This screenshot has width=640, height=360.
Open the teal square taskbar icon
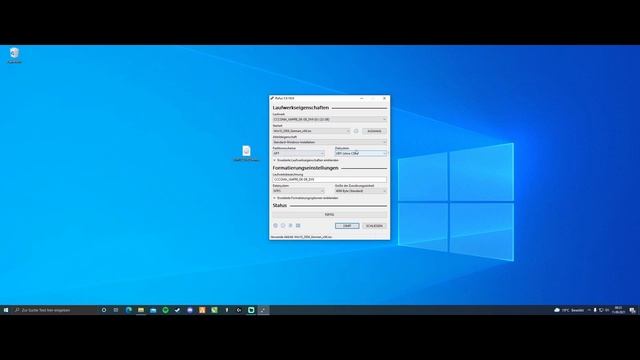pos(251,310)
